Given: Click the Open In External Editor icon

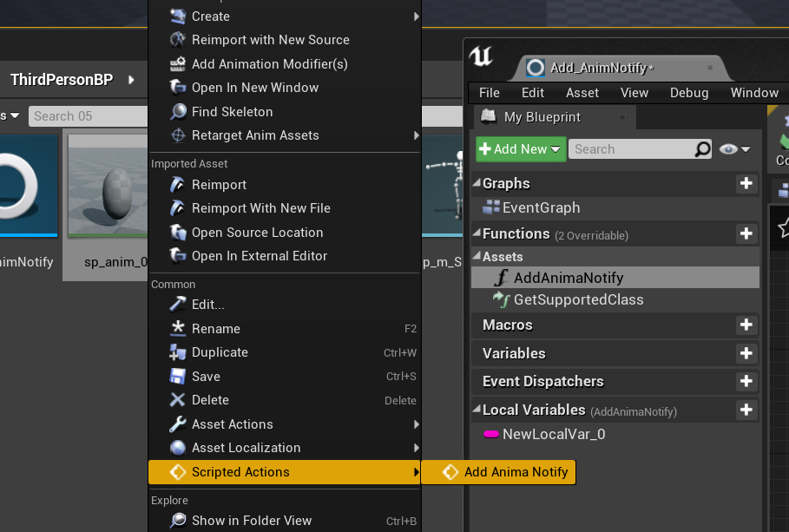Looking at the screenshot, I should point(178,256).
